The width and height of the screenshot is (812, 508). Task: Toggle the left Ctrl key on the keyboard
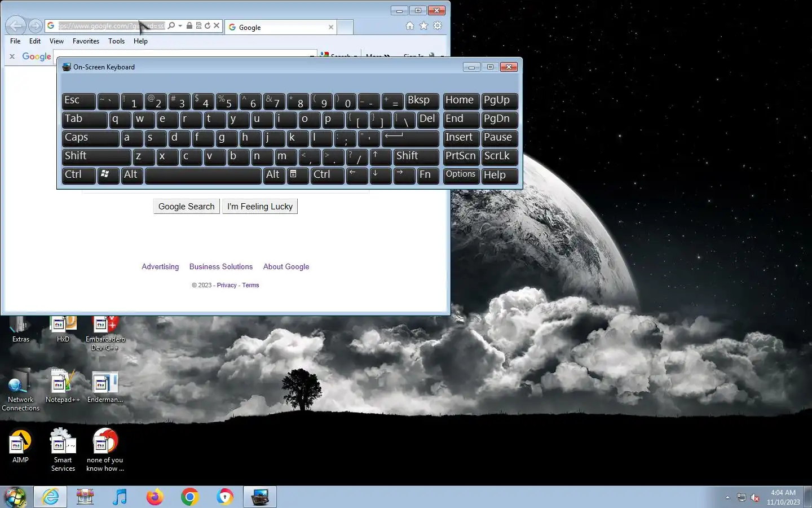coord(78,176)
